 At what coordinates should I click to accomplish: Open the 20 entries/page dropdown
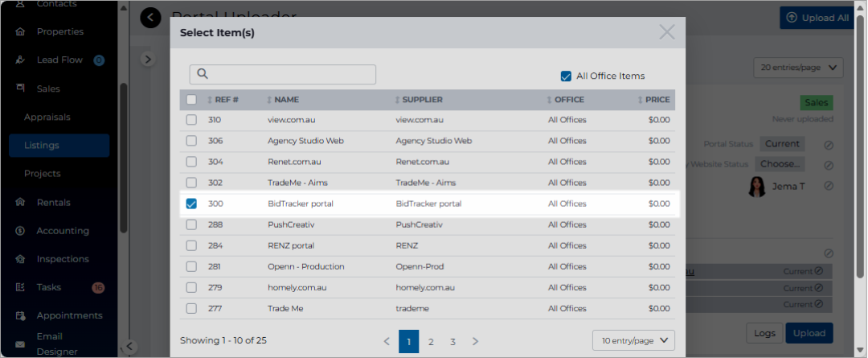pos(798,68)
